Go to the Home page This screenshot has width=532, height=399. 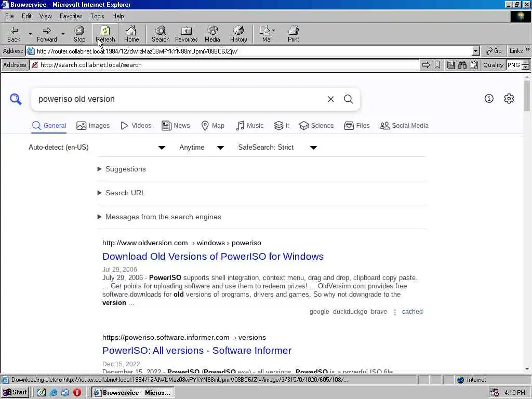[x=131, y=34]
